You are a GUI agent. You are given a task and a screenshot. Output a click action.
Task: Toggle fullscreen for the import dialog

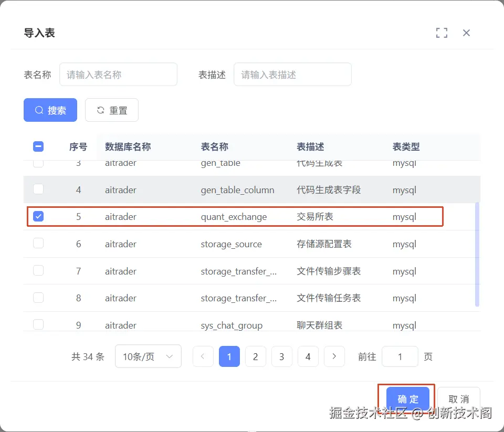(442, 33)
